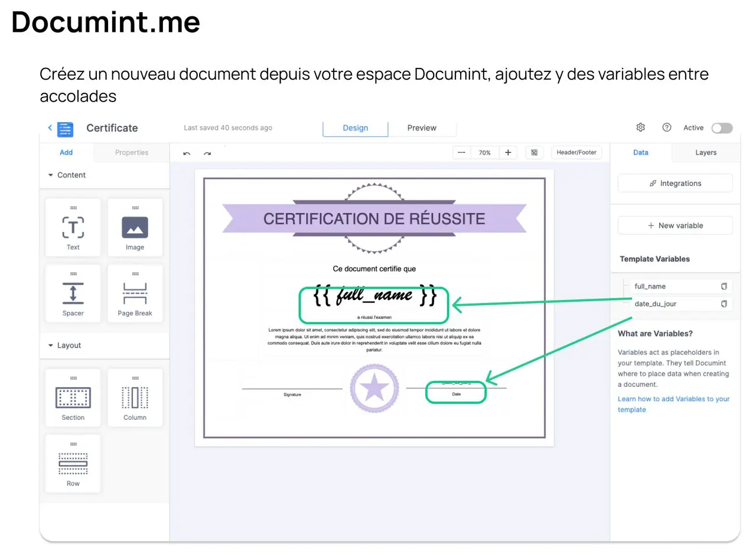Click the Header/Footer button
The height and width of the screenshot is (555, 756).
[x=576, y=152]
